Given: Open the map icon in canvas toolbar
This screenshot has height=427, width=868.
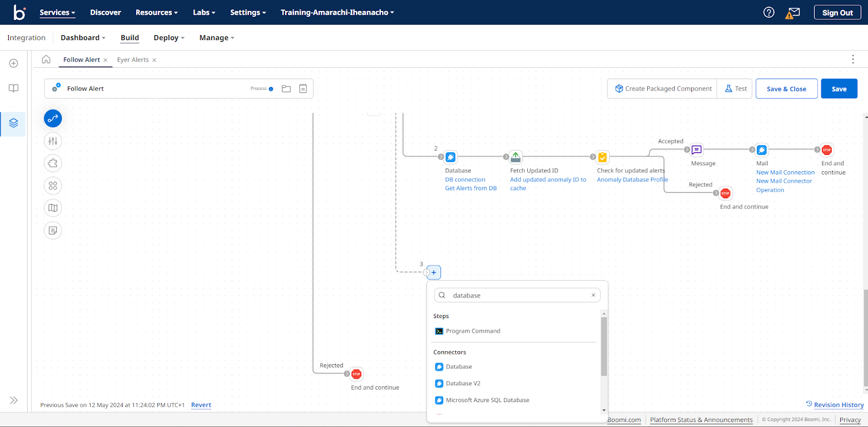Looking at the screenshot, I should [x=53, y=208].
